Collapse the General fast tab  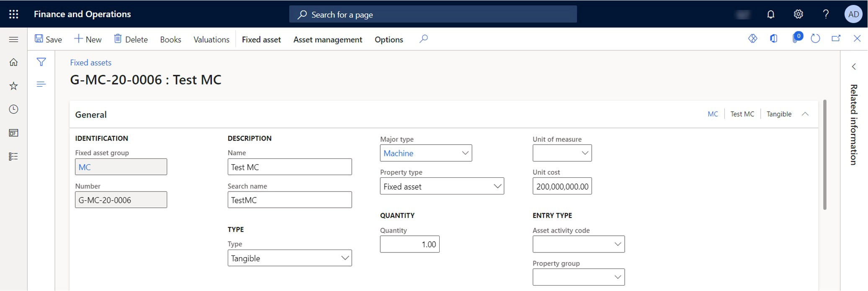805,114
